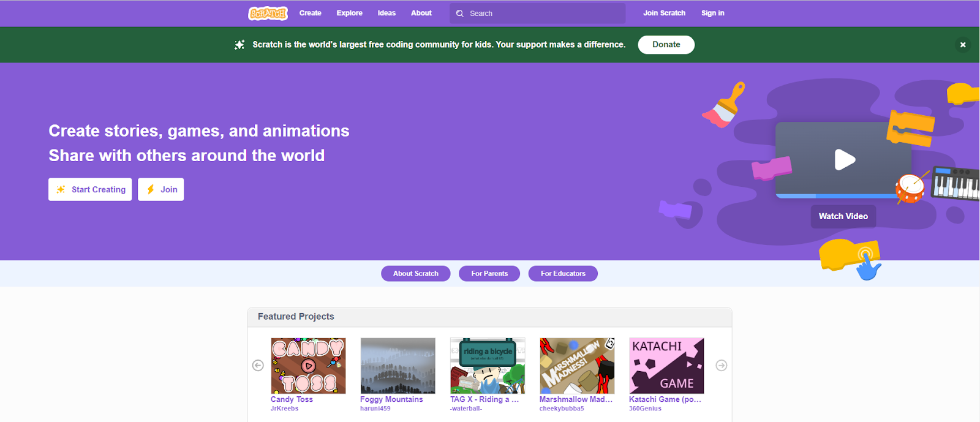This screenshot has width=980, height=422.
Task: Focus the Search input field
Action: click(x=538, y=13)
